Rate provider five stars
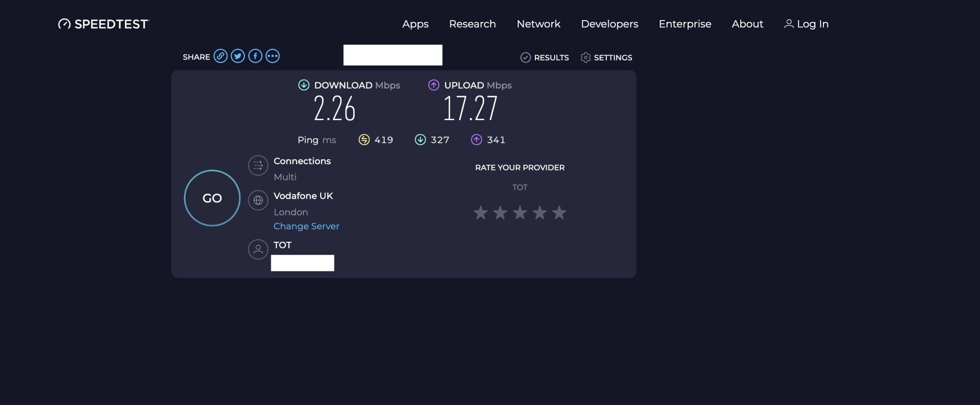980x405 pixels. tap(559, 213)
